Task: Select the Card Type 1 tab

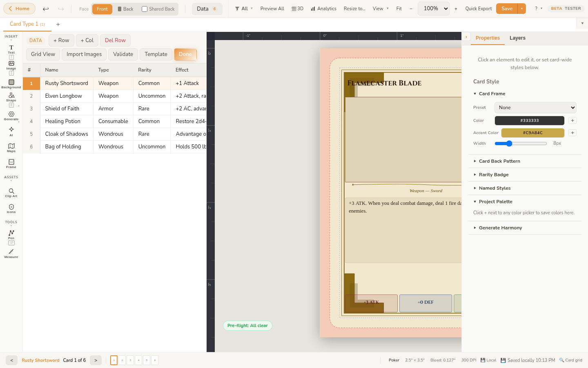Action: [x=27, y=24]
